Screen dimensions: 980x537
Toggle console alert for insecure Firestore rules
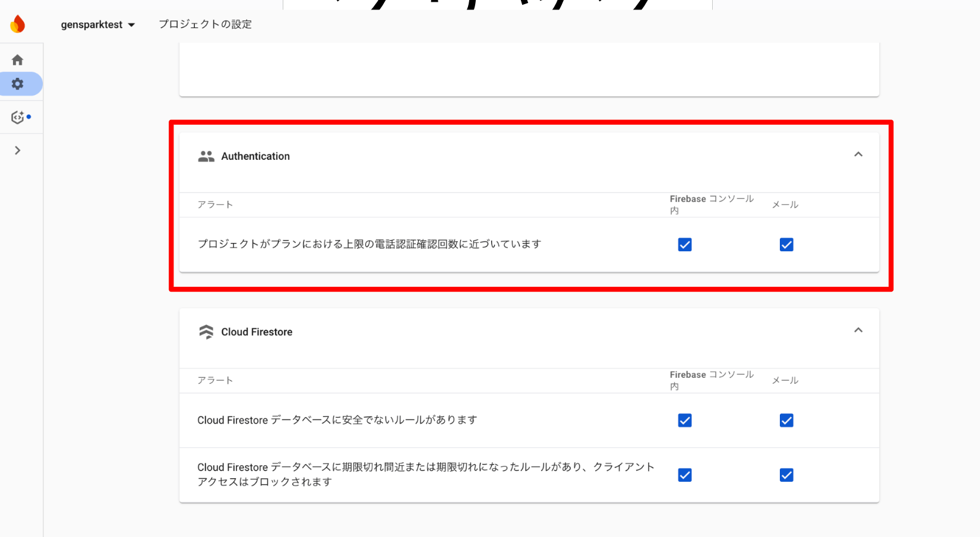[685, 421]
